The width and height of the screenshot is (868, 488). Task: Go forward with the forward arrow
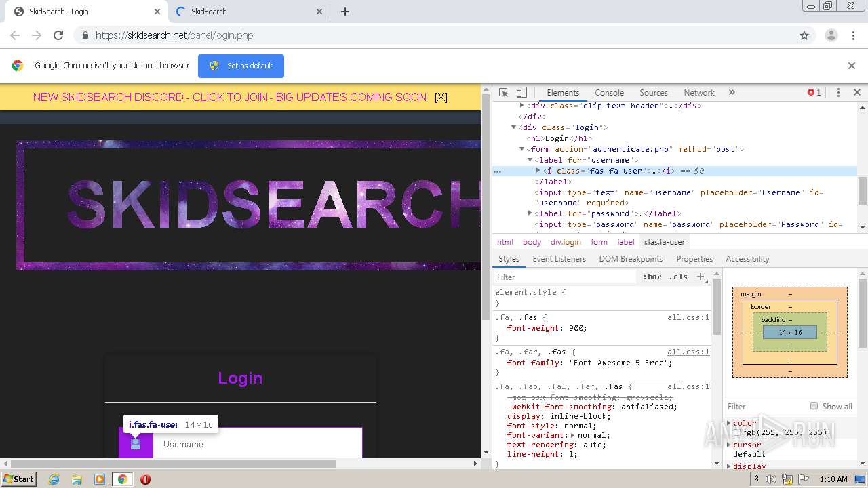pyautogui.click(x=37, y=35)
